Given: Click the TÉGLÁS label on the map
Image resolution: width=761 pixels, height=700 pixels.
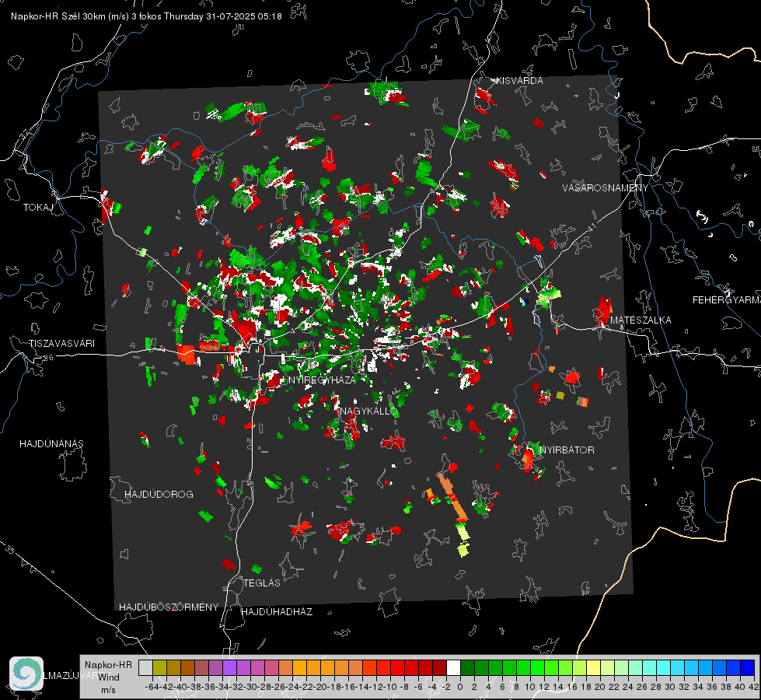Looking at the screenshot, I should click(x=261, y=583).
